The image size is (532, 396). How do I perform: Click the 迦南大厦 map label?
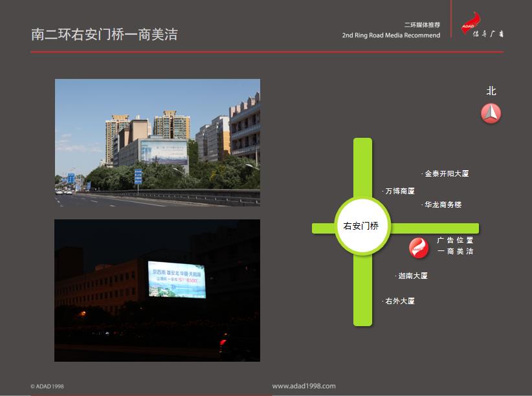point(412,276)
